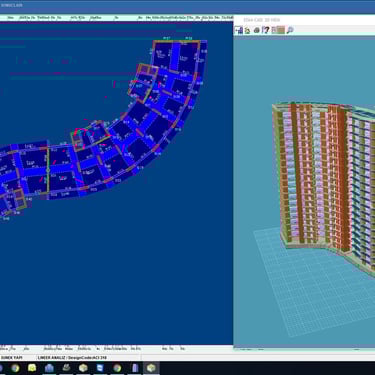The image size is (375, 375).
Task: Select the green-outlined core near the plan's center
Action: [90, 134]
